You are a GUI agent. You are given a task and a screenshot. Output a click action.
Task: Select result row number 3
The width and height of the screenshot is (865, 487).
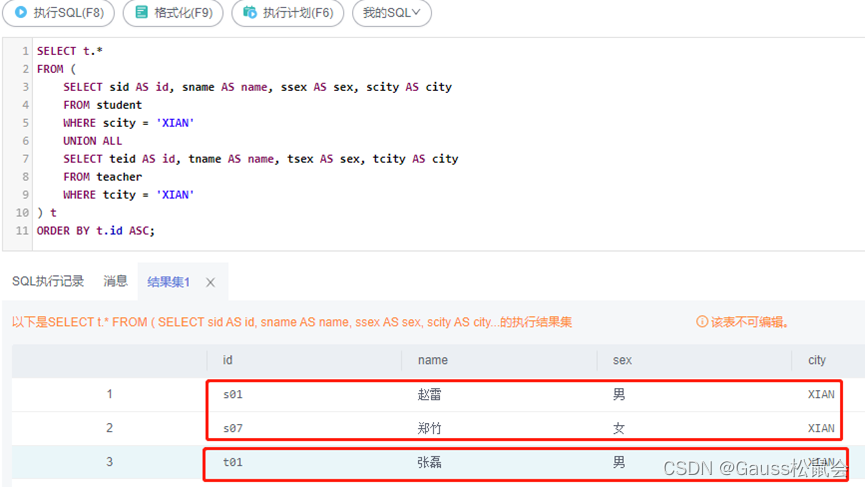(x=109, y=462)
